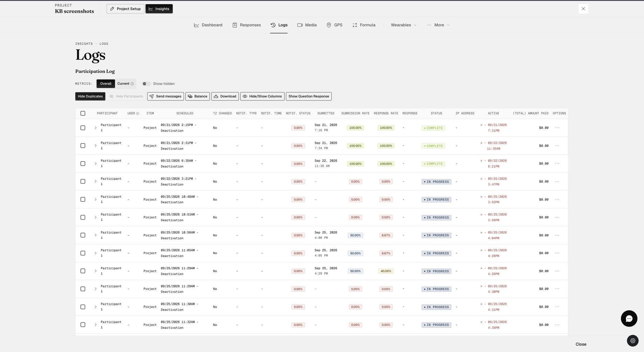Check the row scheduled 09/21/2026 2:31PM
The height and width of the screenshot is (352, 644).
[83, 146]
